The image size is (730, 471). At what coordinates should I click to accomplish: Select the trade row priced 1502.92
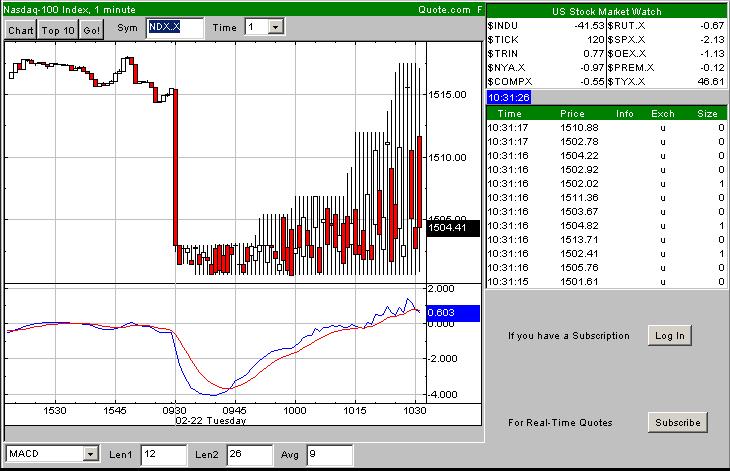click(606, 169)
